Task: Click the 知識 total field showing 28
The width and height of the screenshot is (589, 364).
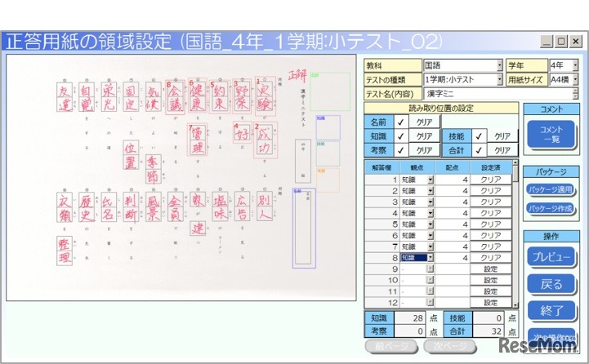Action: point(409,317)
